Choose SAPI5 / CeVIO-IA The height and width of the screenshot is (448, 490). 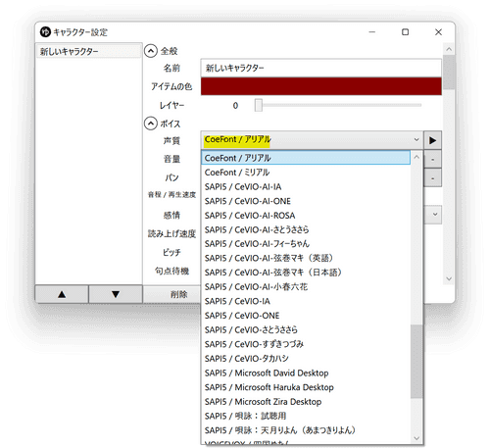(306, 301)
